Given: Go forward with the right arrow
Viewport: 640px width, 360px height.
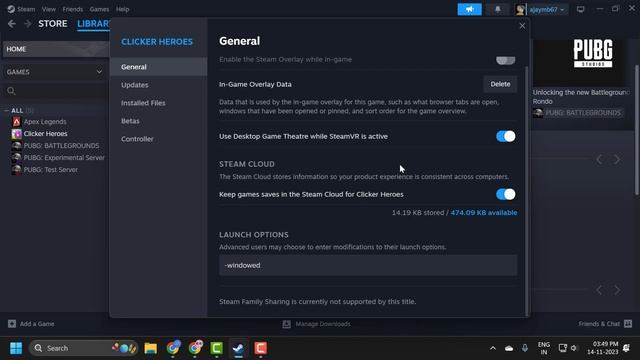Looking at the screenshot, I should pyautogui.click(x=27, y=24).
